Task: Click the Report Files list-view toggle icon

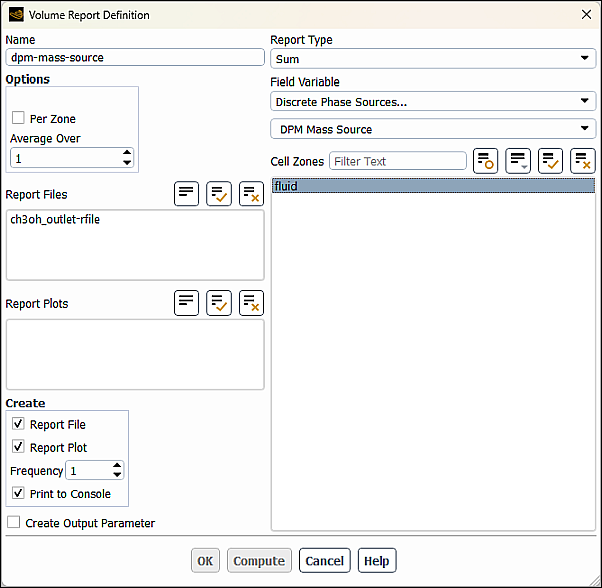Action: pos(186,194)
